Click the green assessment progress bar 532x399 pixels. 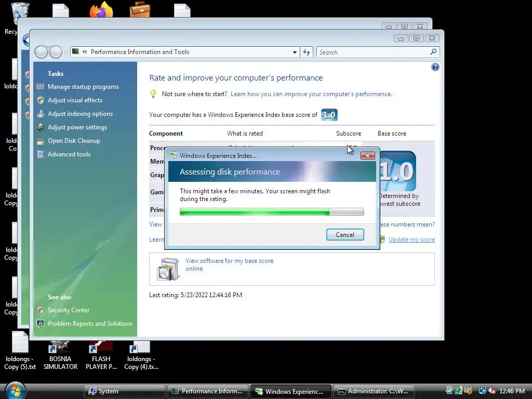(272, 212)
